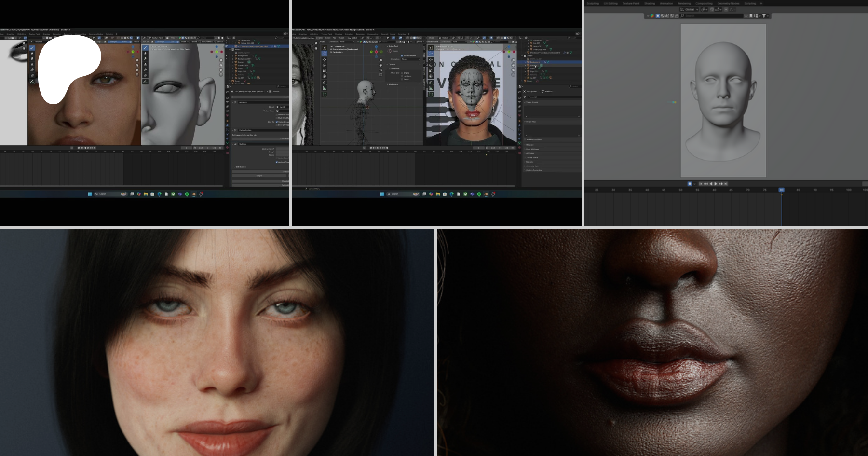Click the Simple subdivision button
The height and width of the screenshot is (456, 868).
(x=259, y=176)
